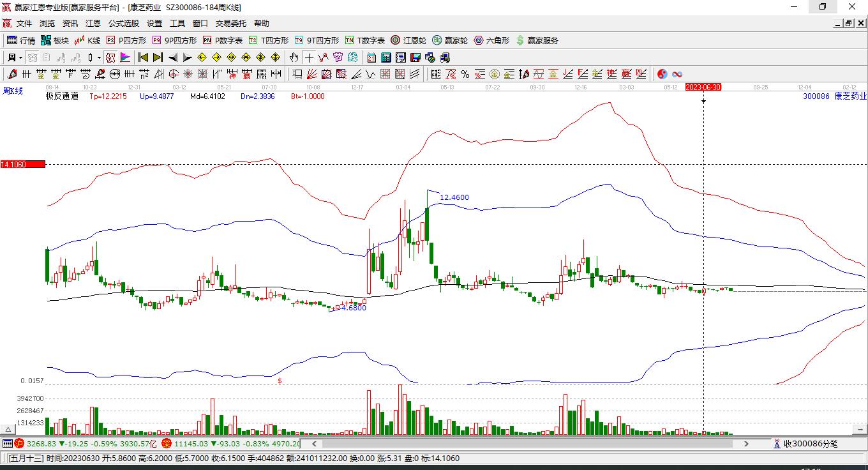This screenshot has height=470, width=868.
Task: Open the P数字表 tool
Action: click(x=223, y=40)
